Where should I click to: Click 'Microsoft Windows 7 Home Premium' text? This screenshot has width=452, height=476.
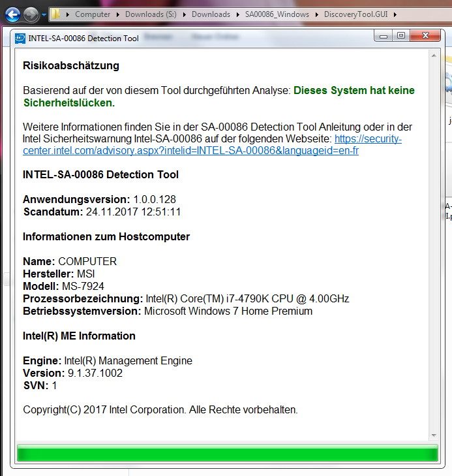coord(228,311)
